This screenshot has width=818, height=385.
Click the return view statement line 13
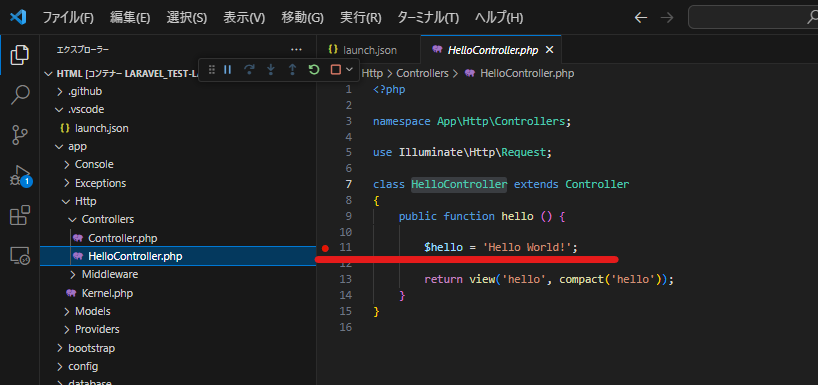[x=549, y=280]
